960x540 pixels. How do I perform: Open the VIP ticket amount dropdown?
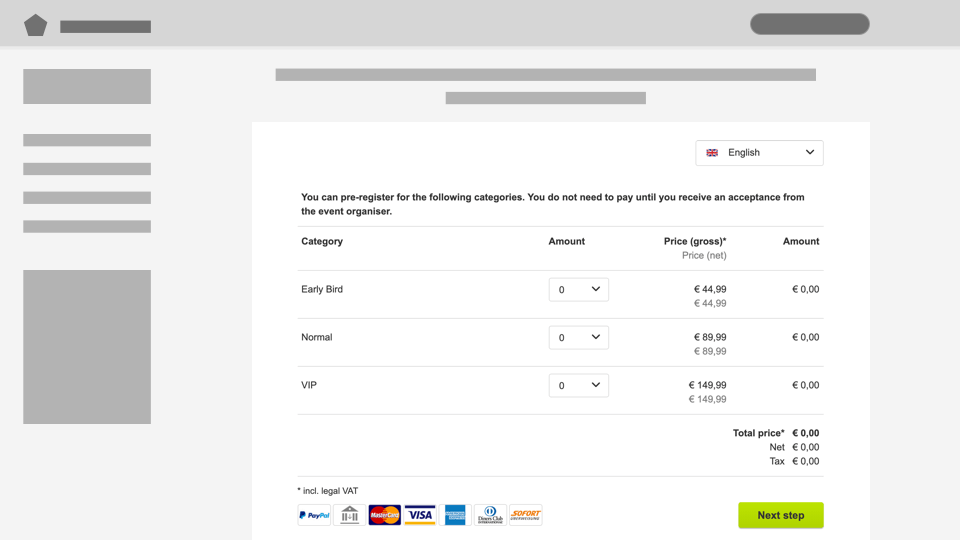click(x=579, y=386)
